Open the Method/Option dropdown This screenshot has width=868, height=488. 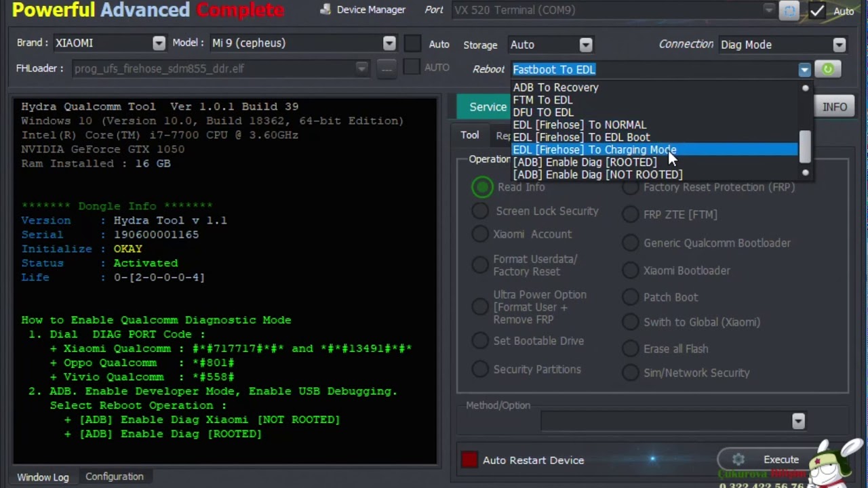pyautogui.click(x=798, y=421)
